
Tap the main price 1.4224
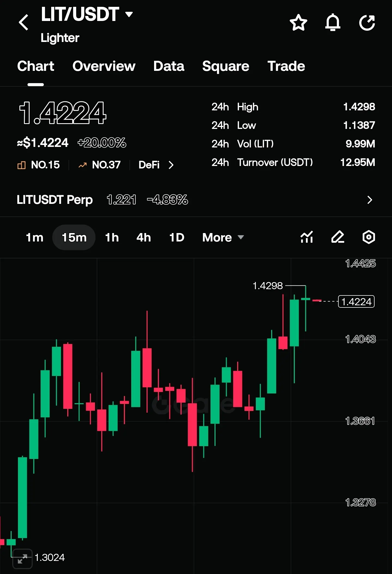[x=63, y=113]
